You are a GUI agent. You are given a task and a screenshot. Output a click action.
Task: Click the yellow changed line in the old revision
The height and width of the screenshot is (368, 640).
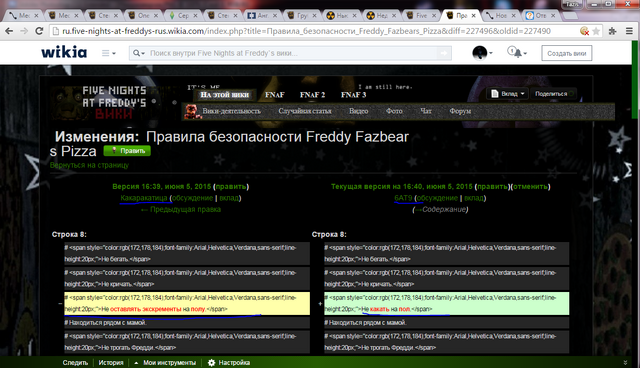[187, 303]
